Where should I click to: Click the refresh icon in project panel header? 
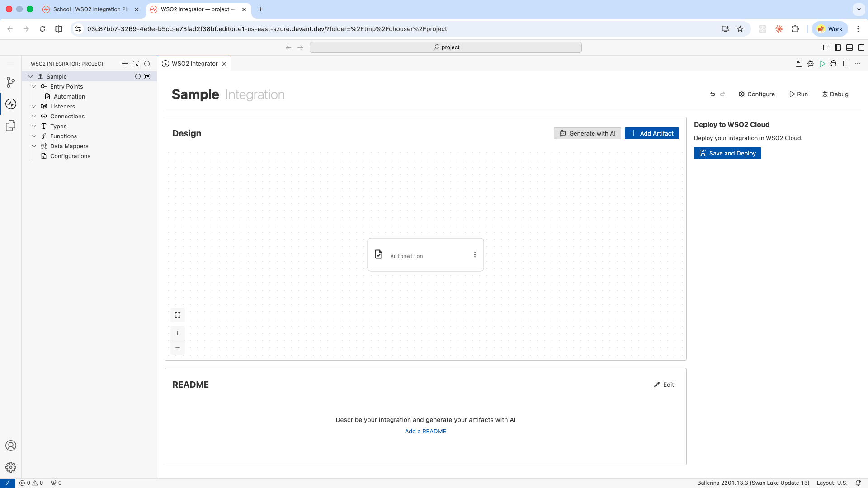coord(147,64)
